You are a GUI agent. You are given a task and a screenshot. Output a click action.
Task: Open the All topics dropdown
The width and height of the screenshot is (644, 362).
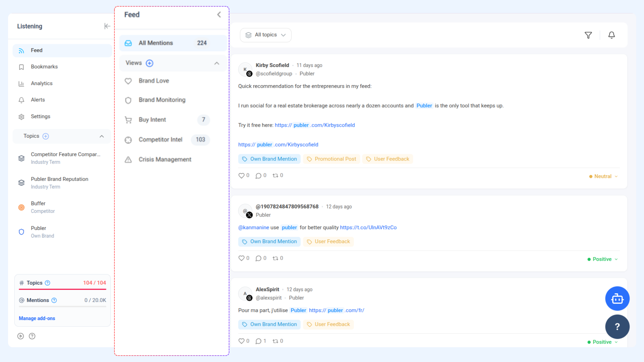coord(266,35)
